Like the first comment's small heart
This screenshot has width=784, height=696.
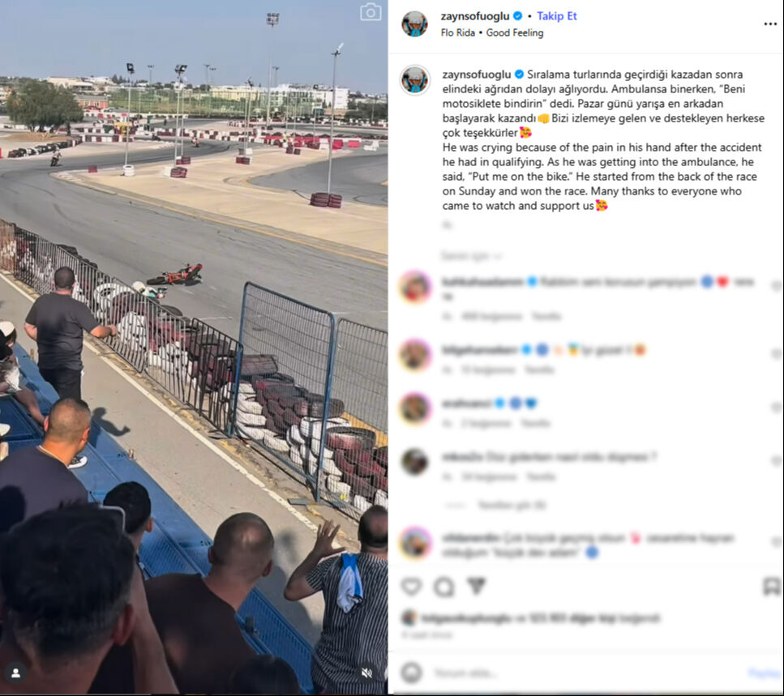click(776, 286)
